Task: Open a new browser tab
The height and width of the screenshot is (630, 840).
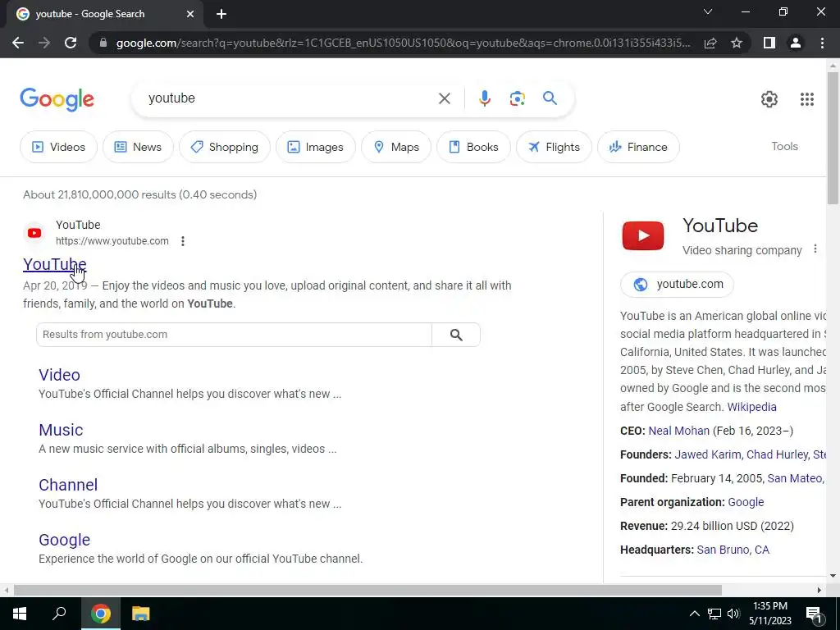Action: tap(221, 14)
